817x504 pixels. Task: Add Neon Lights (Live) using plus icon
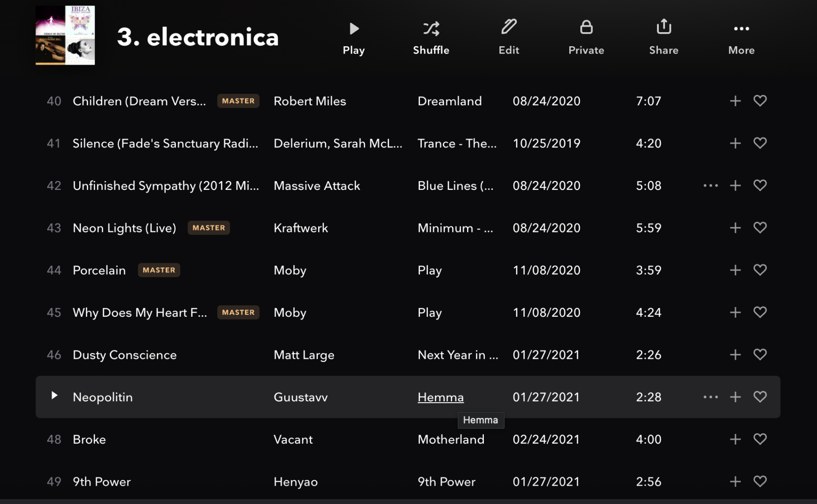coord(735,228)
